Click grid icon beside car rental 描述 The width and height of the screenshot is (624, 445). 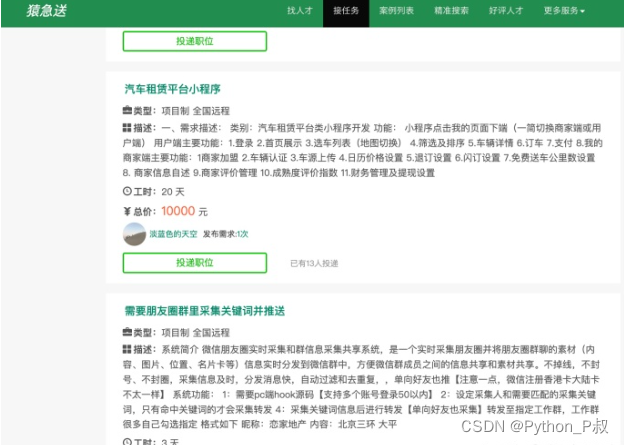(127, 128)
